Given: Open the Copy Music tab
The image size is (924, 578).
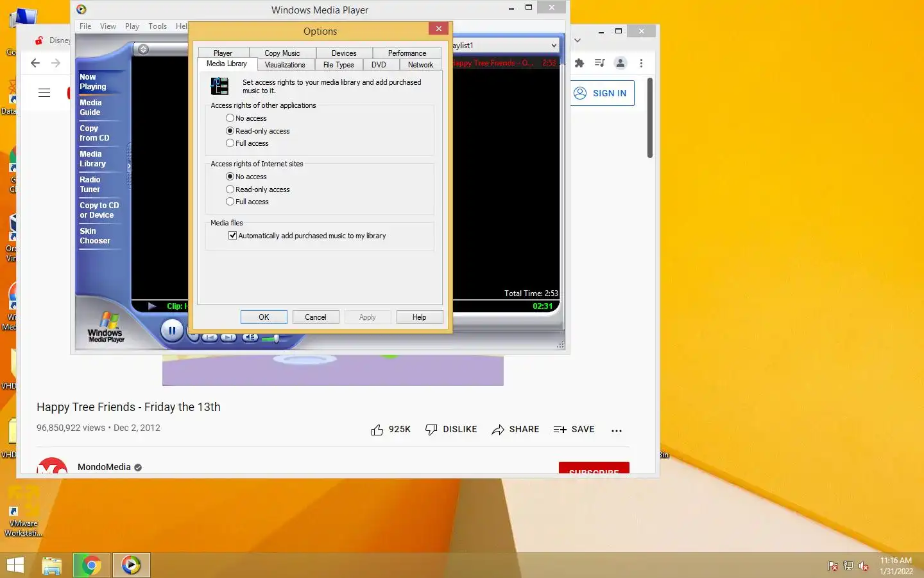Looking at the screenshot, I should (282, 53).
